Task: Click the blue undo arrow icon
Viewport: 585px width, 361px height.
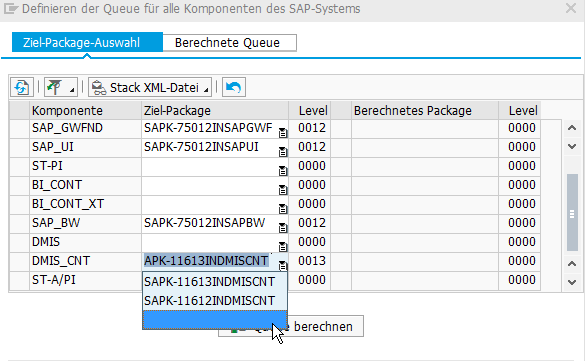Action: (x=234, y=87)
